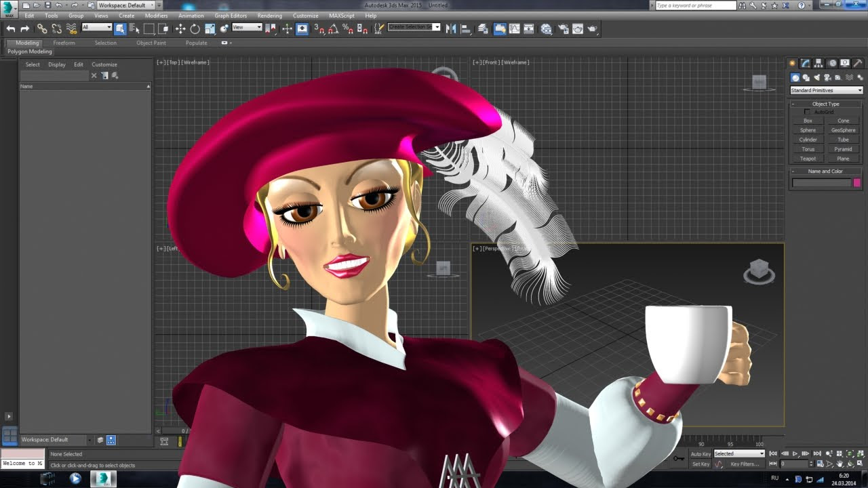Switch to the Object Paint ribbon tab
The image size is (868, 488).
click(151, 43)
